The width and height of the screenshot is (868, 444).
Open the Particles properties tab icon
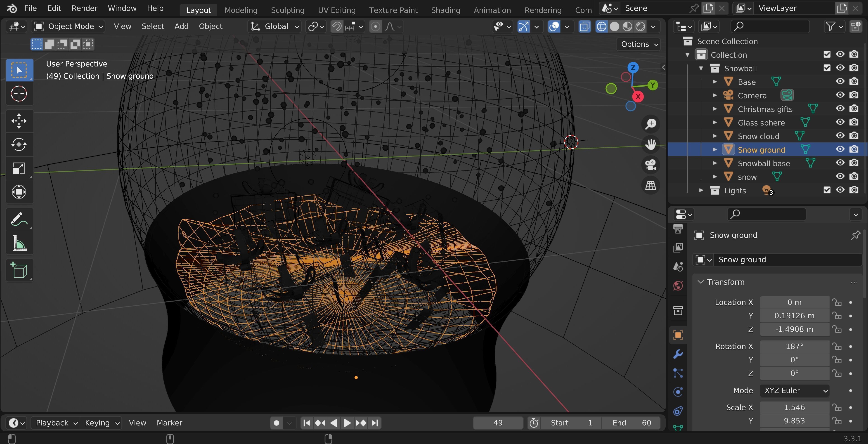[x=678, y=373]
